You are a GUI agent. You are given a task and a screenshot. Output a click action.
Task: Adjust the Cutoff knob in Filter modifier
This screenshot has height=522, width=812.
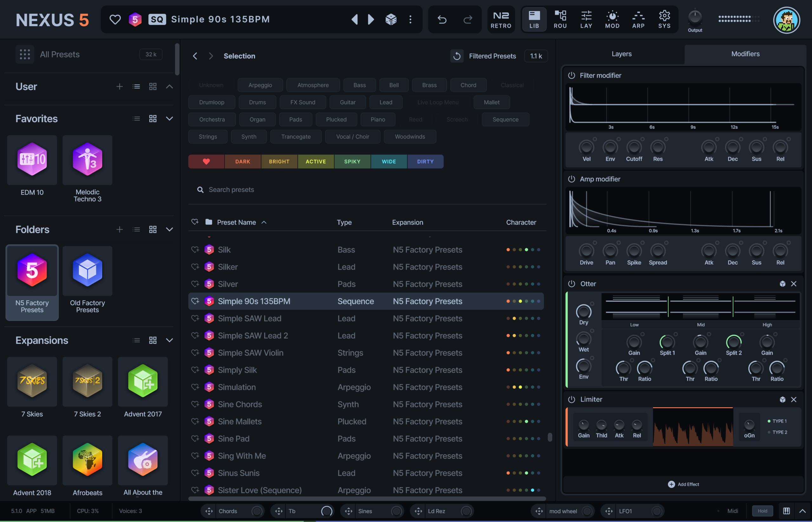634,148
